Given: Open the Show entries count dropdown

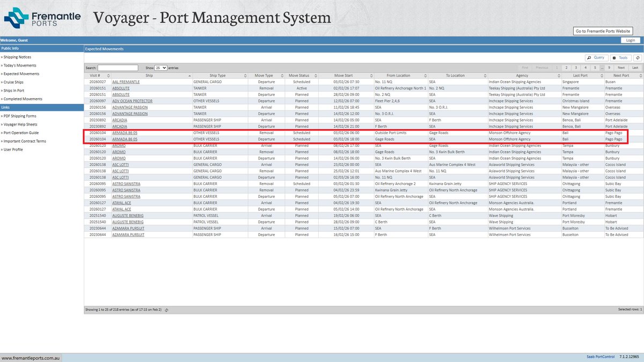Looking at the screenshot, I should (160, 68).
